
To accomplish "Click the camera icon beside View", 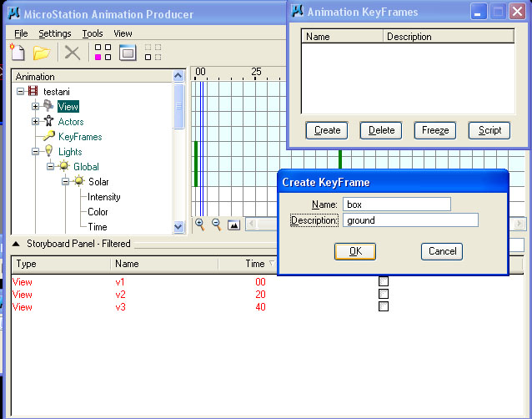I will 48,106.
